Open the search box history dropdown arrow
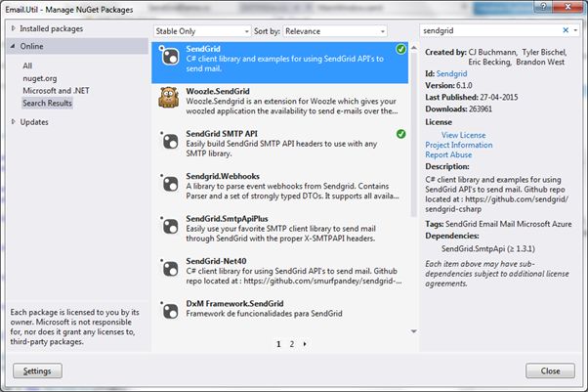 pos(575,30)
